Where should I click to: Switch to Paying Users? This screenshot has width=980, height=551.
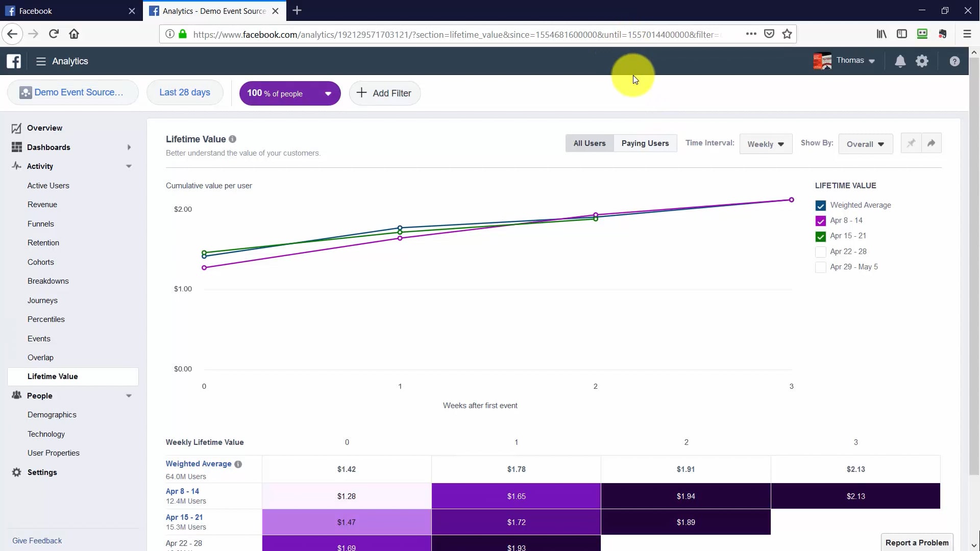[x=645, y=143]
